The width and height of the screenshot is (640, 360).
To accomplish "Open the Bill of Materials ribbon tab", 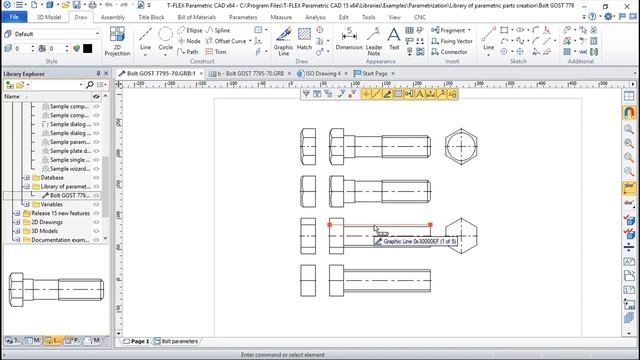I will pyautogui.click(x=196, y=17).
